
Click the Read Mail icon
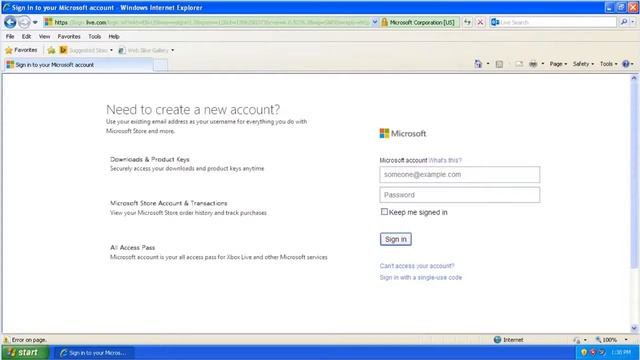(x=519, y=64)
